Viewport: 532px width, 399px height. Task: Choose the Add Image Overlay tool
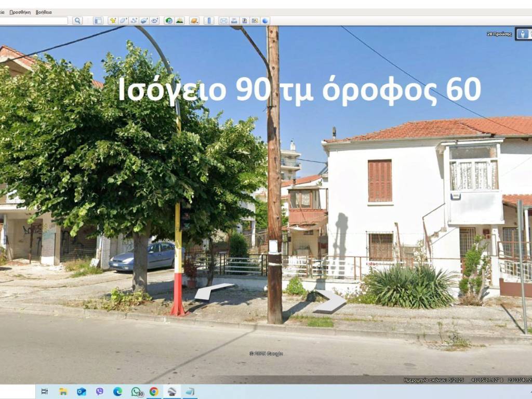pos(144,21)
